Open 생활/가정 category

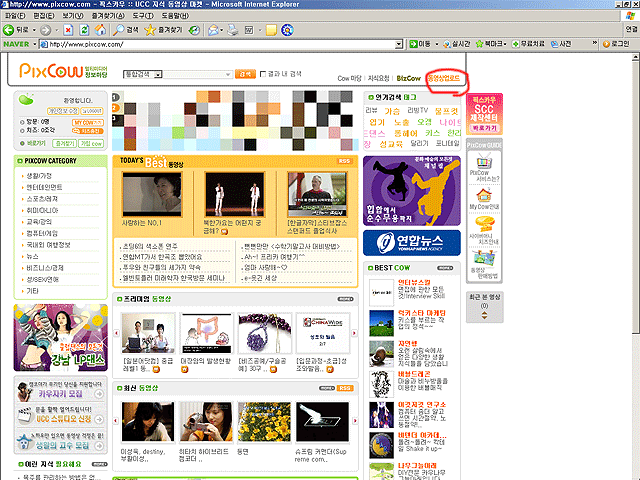[39, 176]
